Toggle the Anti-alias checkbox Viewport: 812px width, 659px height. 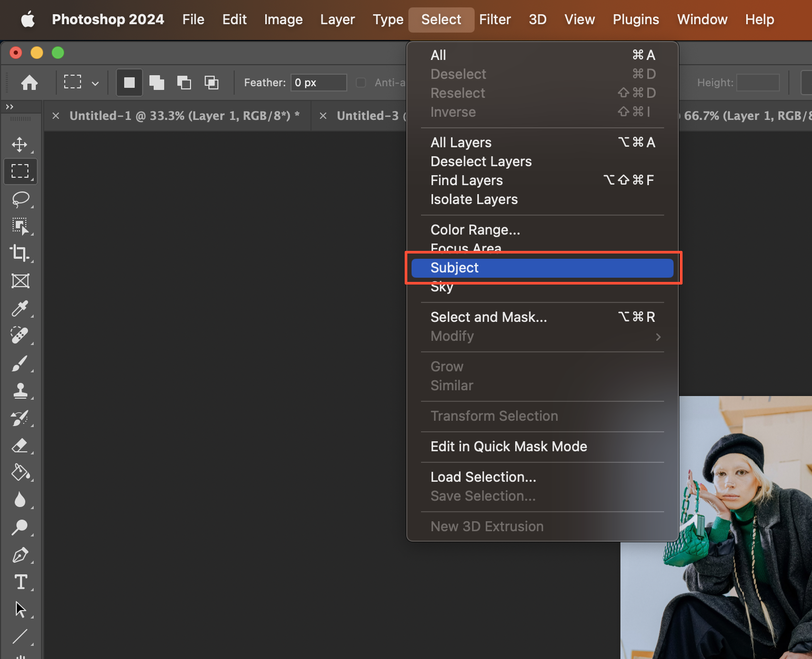coord(360,83)
